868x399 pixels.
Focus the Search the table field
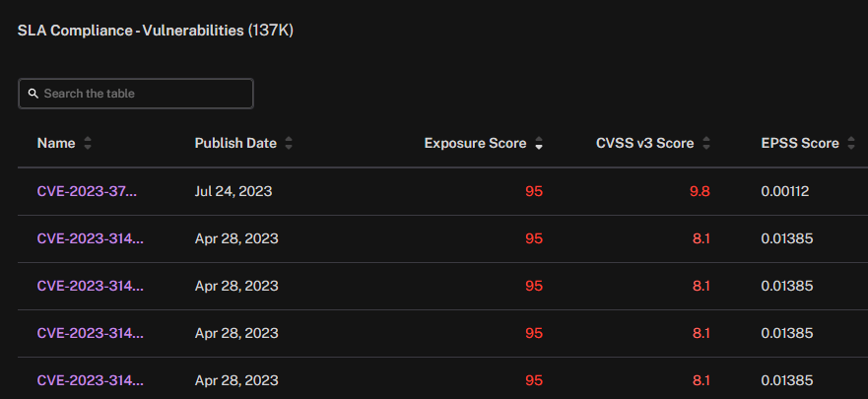point(136,94)
